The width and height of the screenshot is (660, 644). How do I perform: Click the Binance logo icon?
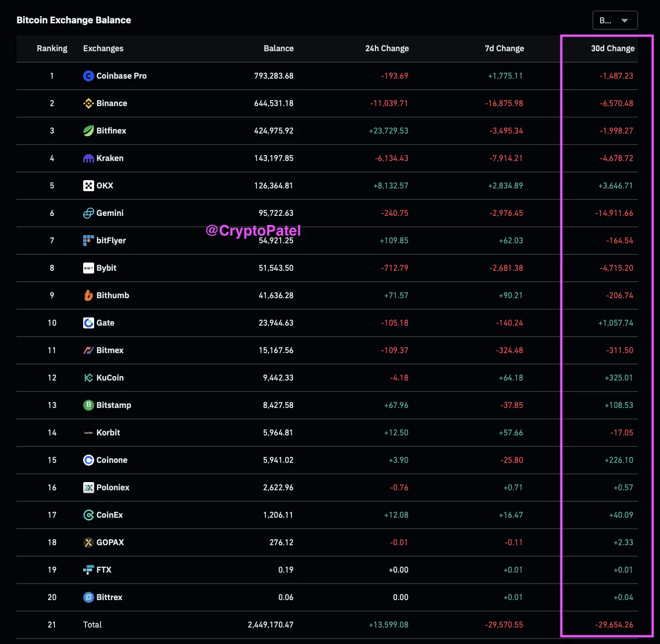click(x=88, y=103)
